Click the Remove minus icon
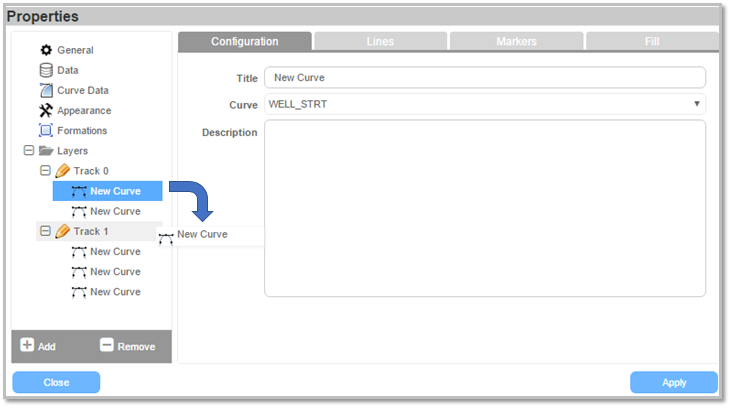The image size is (731, 408). pos(107,345)
